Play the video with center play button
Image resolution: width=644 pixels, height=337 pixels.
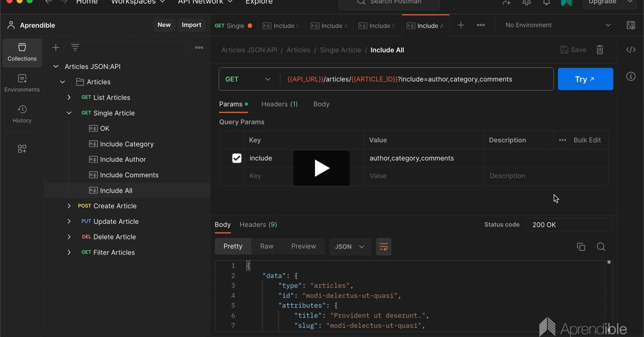[321, 169]
